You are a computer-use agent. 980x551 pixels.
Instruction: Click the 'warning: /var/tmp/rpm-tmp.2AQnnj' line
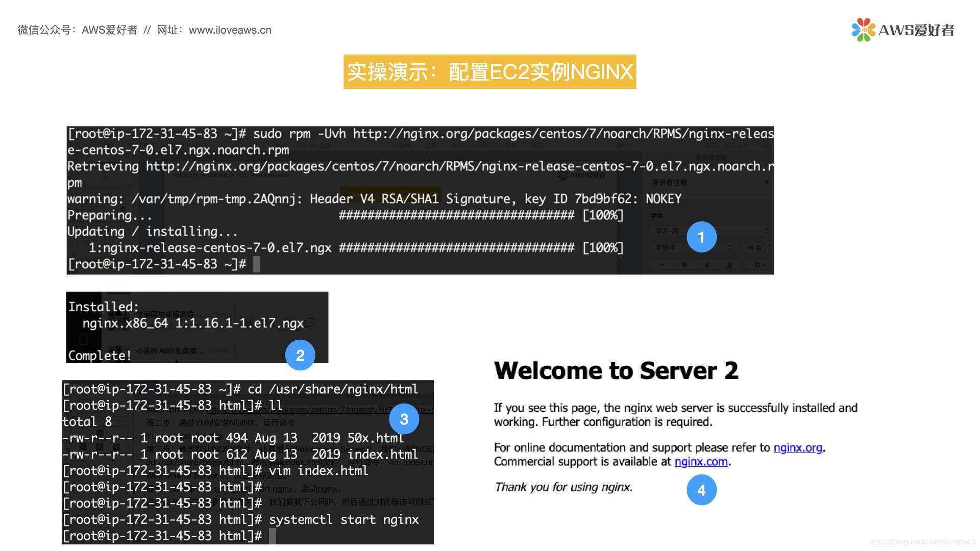pyautogui.click(x=375, y=199)
